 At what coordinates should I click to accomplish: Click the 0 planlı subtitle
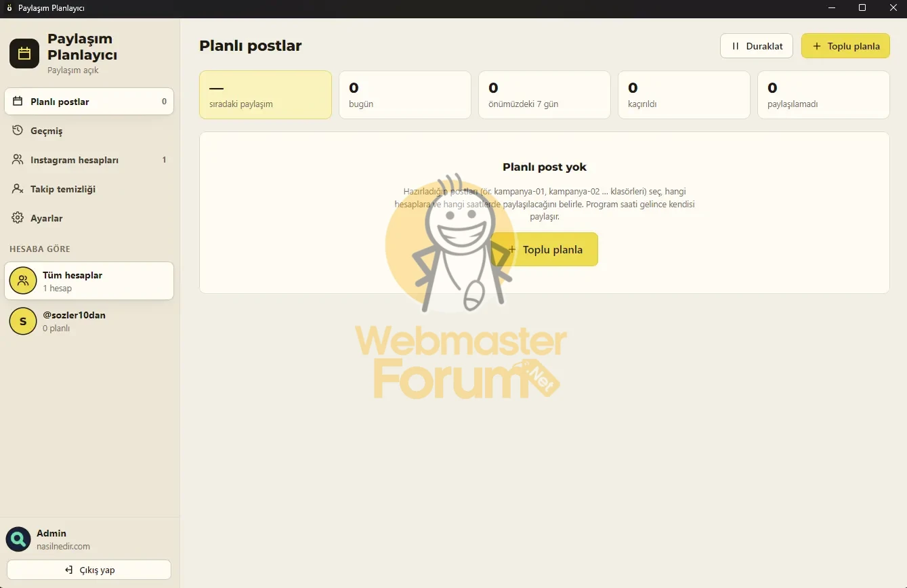56,329
